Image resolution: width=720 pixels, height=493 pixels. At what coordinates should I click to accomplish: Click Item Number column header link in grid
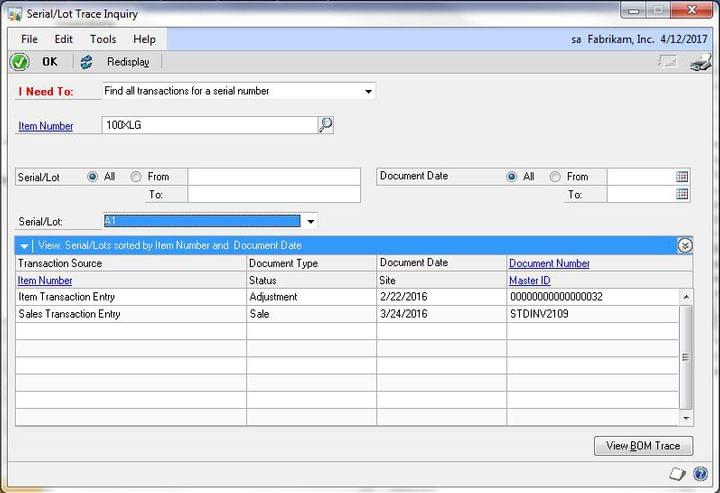(x=45, y=280)
